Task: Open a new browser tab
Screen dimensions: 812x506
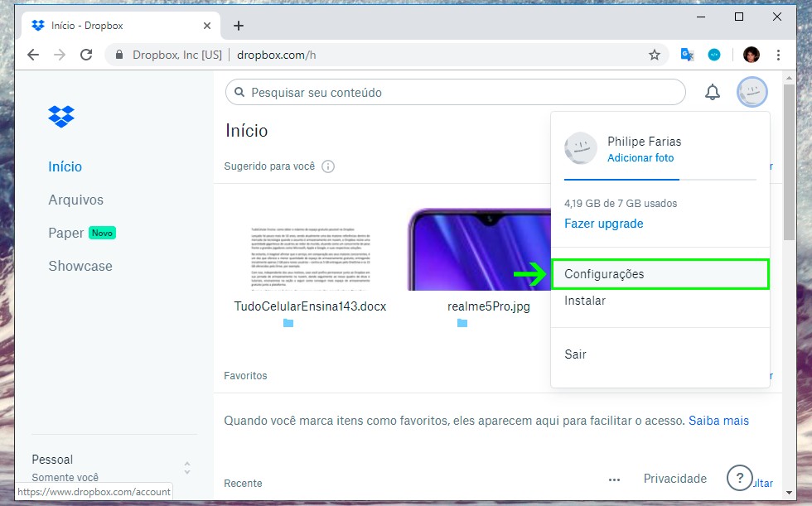Action: point(239,26)
